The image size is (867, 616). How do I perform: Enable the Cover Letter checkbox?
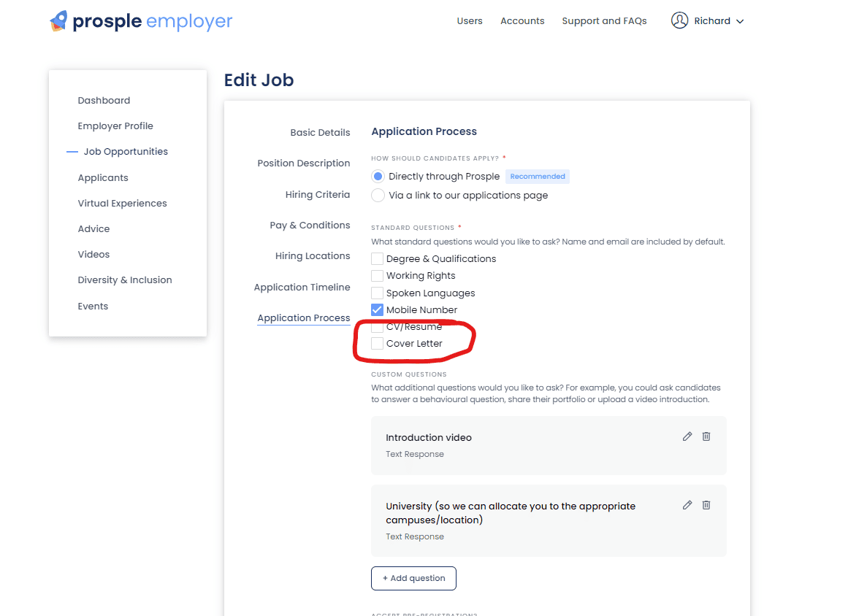point(378,344)
